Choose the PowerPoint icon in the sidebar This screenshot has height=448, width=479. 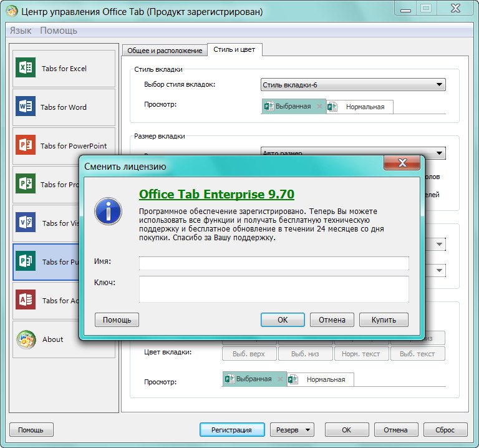[x=26, y=145]
